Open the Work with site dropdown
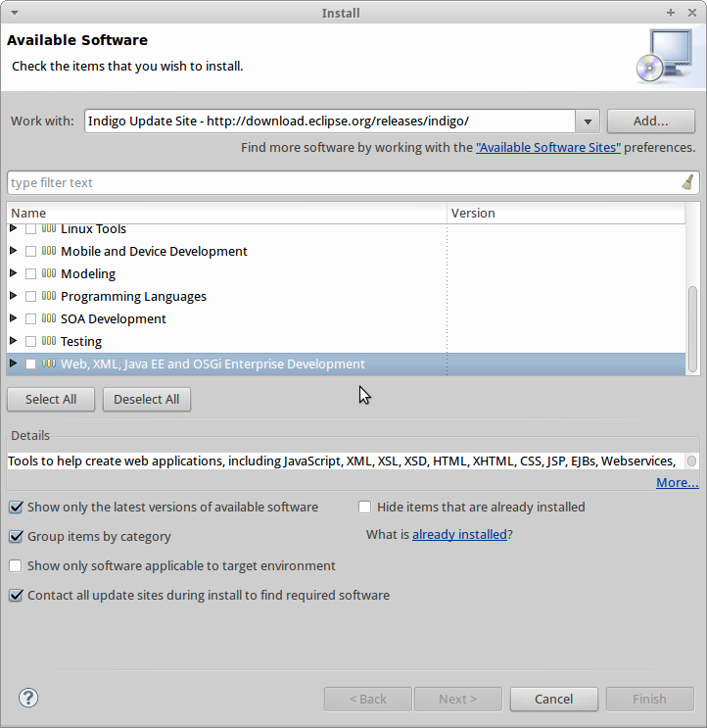This screenshot has height=728, width=707. tap(587, 121)
